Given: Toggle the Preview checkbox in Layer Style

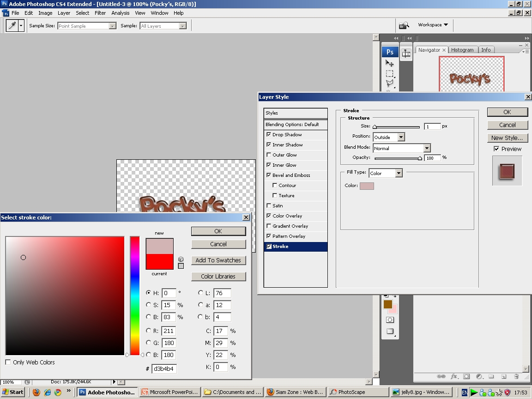Looking at the screenshot, I should (496, 149).
